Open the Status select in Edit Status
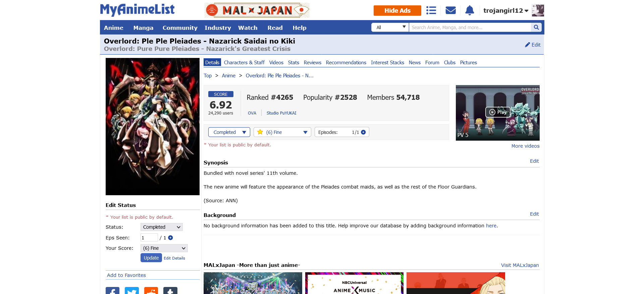The width and height of the screenshot is (644, 294). (x=162, y=227)
